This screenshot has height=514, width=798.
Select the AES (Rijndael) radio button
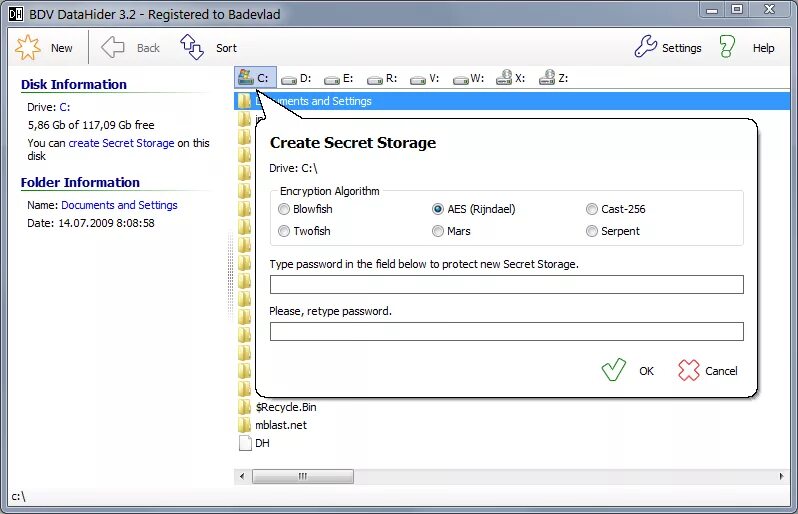click(x=438, y=209)
